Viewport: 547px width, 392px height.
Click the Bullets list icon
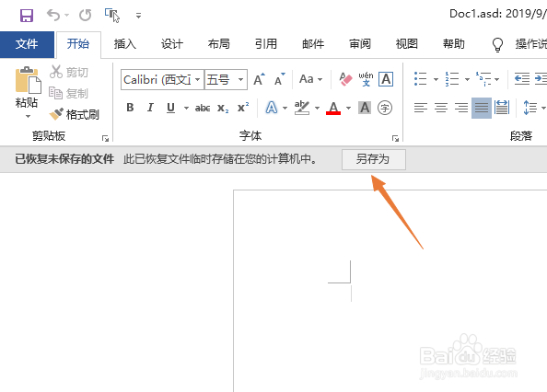coord(420,79)
